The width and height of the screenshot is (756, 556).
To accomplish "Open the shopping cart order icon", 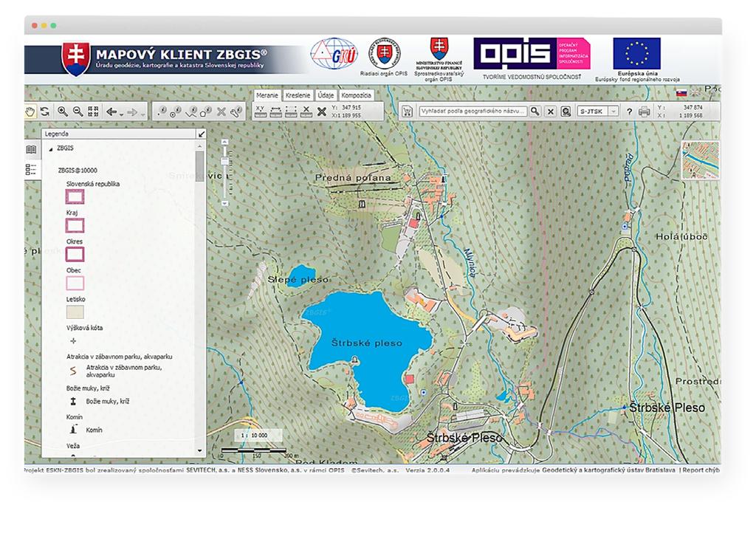I will click(408, 111).
